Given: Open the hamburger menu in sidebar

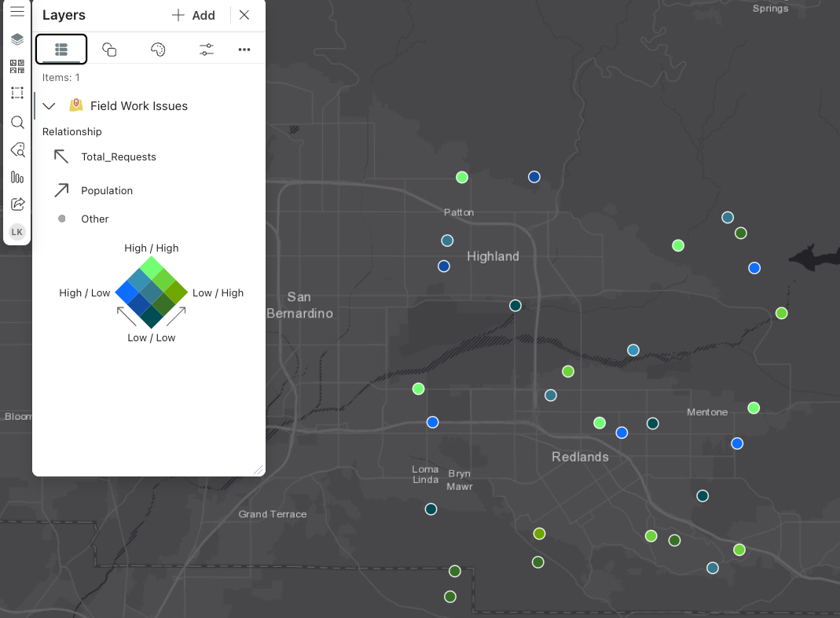Looking at the screenshot, I should point(17,11).
